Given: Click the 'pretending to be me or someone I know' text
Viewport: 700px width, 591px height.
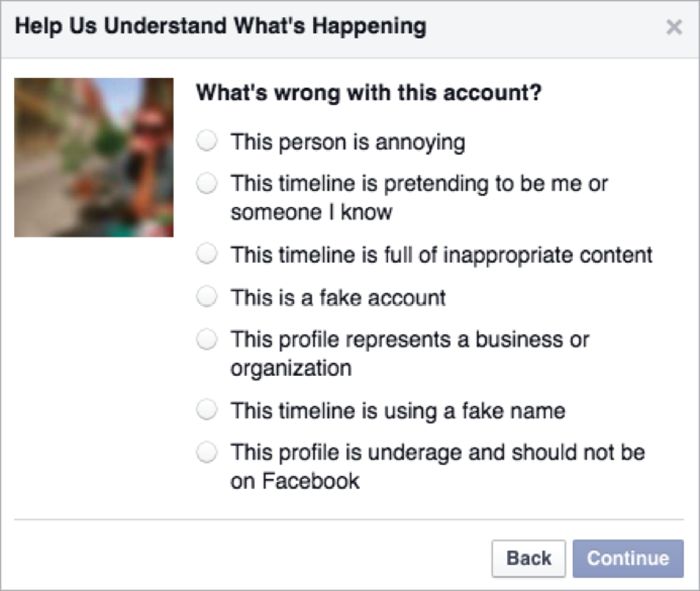Looking at the screenshot, I should click(418, 197).
